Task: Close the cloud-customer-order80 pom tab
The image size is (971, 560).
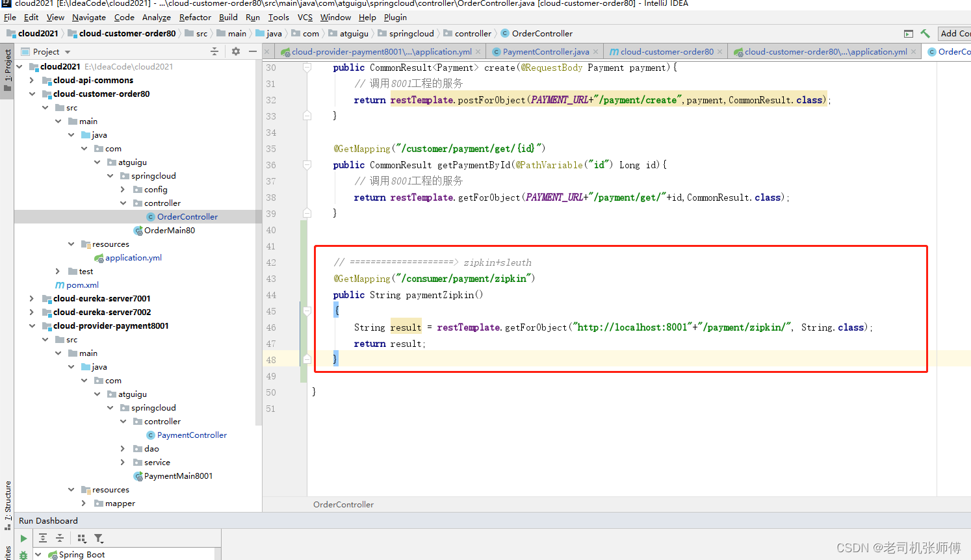Action: pyautogui.click(x=719, y=52)
